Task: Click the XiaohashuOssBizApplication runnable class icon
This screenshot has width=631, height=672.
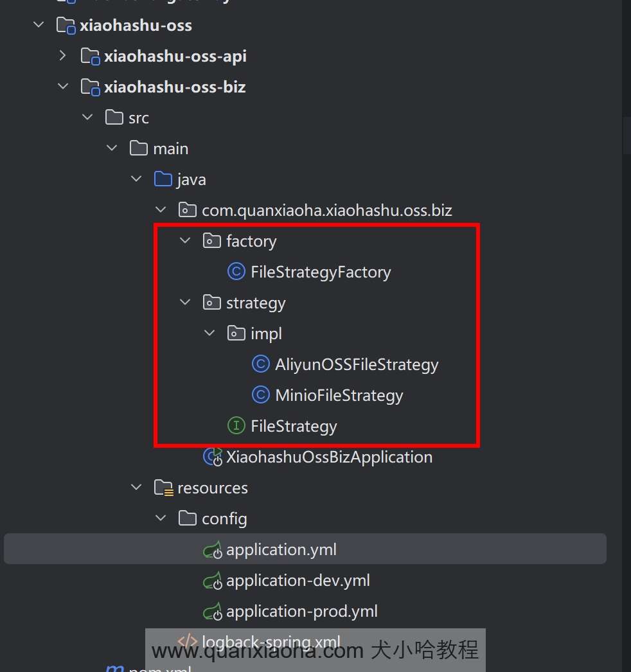Action: (212, 457)
